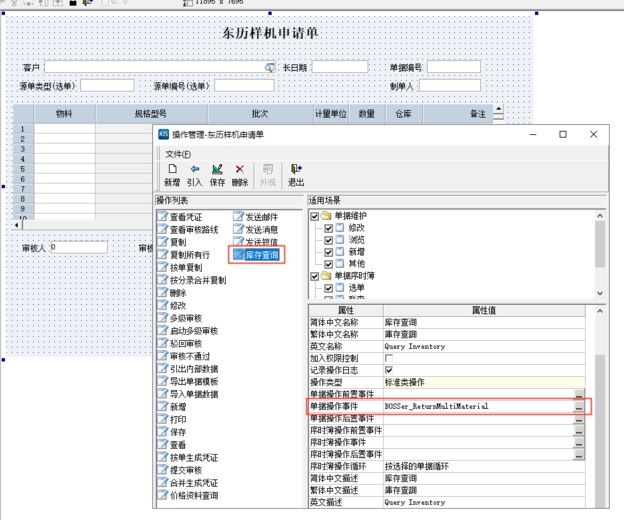Click the 单据编号 input field

point(453,67)
